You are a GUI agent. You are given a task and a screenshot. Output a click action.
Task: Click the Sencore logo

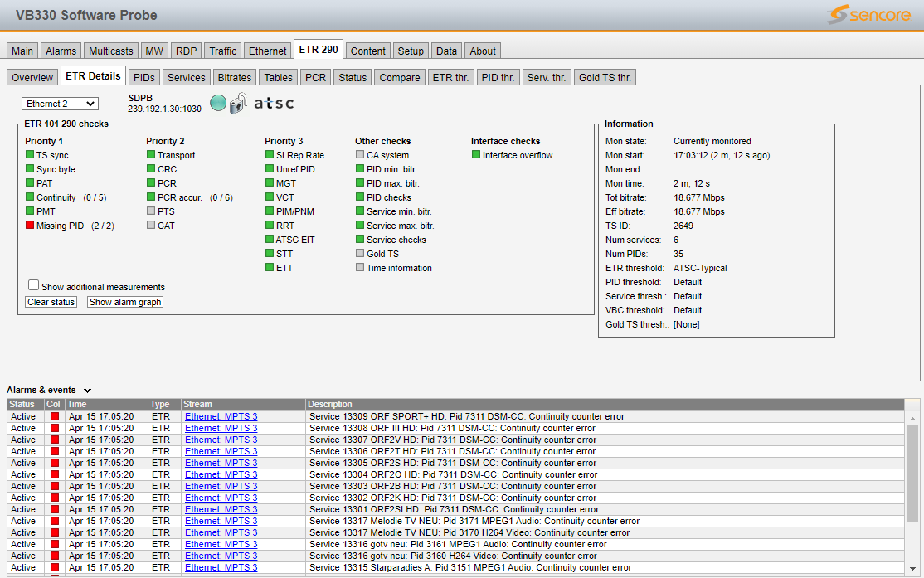click(868, 15)
